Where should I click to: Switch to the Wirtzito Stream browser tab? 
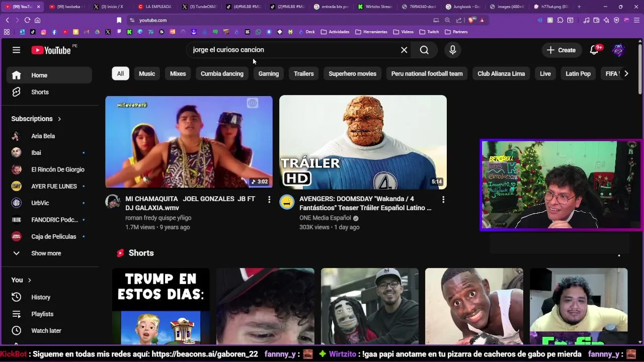tap(375, 7)
